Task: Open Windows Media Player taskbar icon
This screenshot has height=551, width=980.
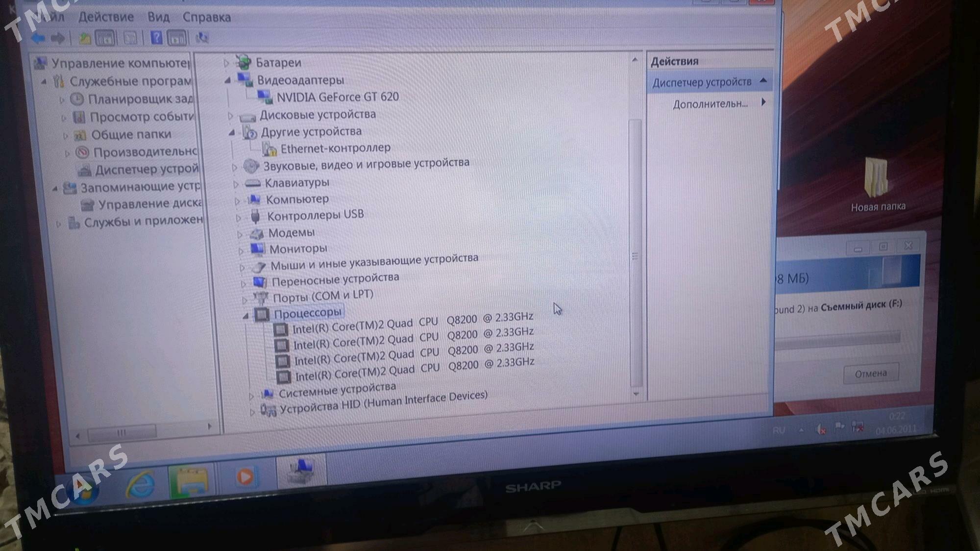Action: pos(245,476)
